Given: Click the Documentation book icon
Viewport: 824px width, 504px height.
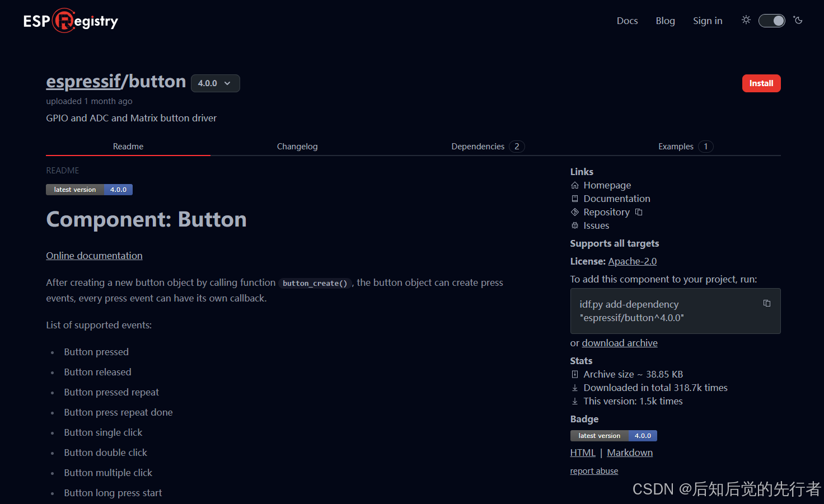Looking at the screenshot, I should coord(574,199).
